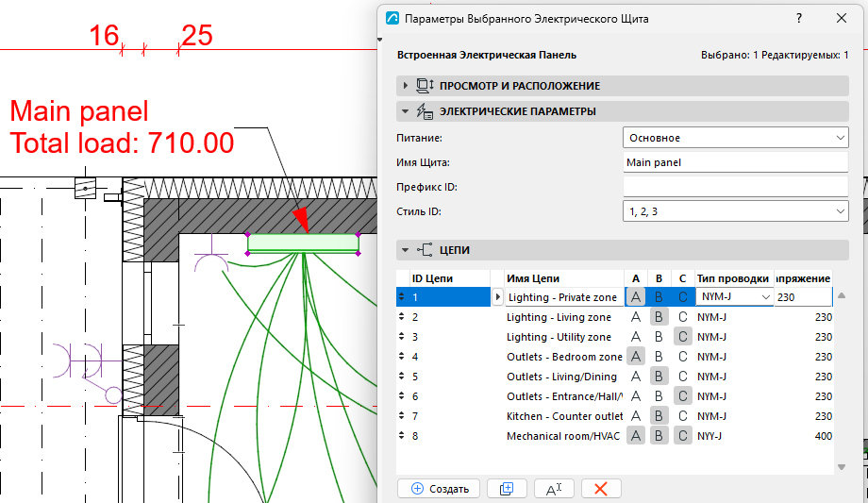Screen dimensions: 868x503
Task: Click the reorder handle for circuit 3
Action: tap(401, 337)
